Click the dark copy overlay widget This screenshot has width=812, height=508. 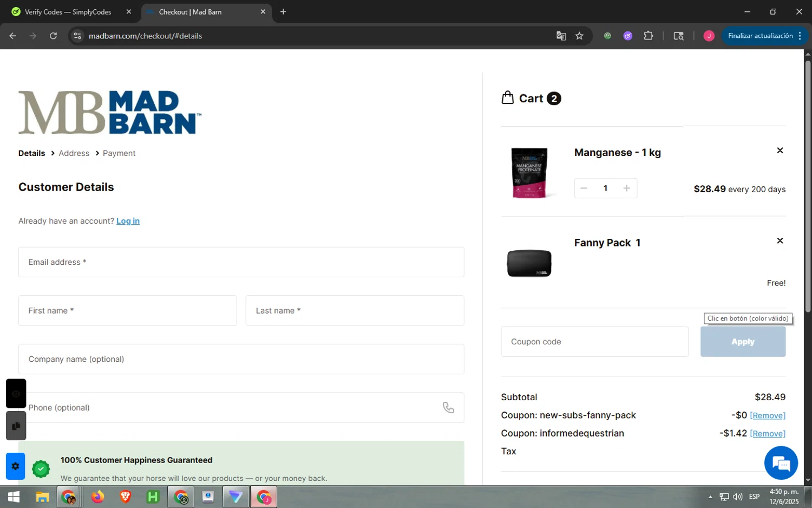pos(16,426)
